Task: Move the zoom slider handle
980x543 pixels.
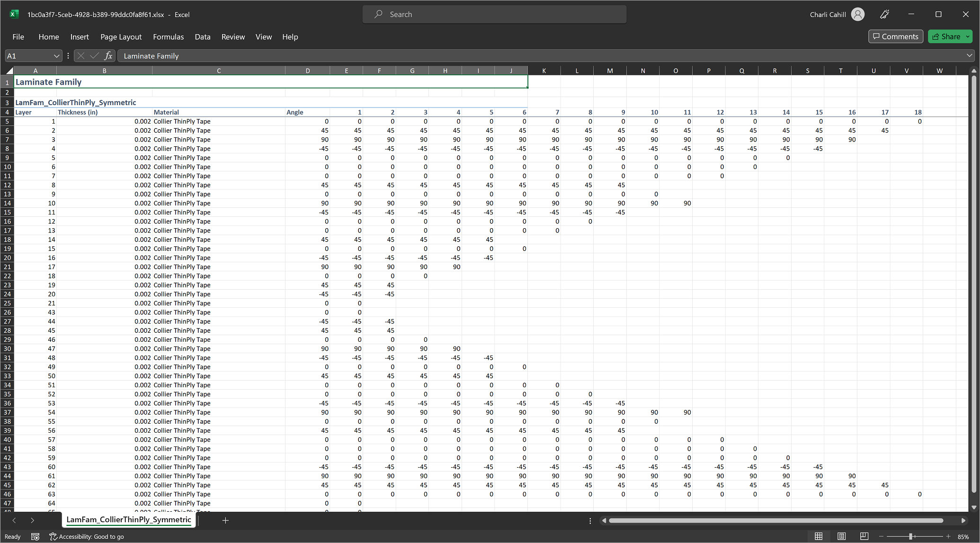Action: click(x=910, y=536)
